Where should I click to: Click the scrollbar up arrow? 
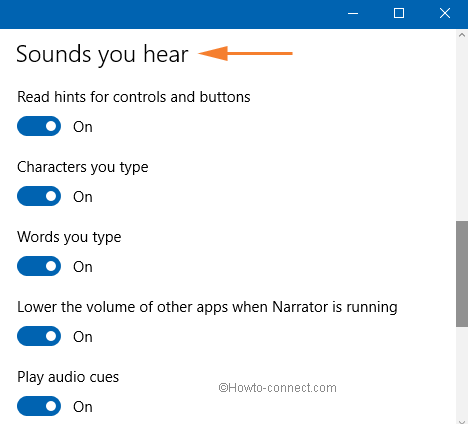(x=462, y=35)
